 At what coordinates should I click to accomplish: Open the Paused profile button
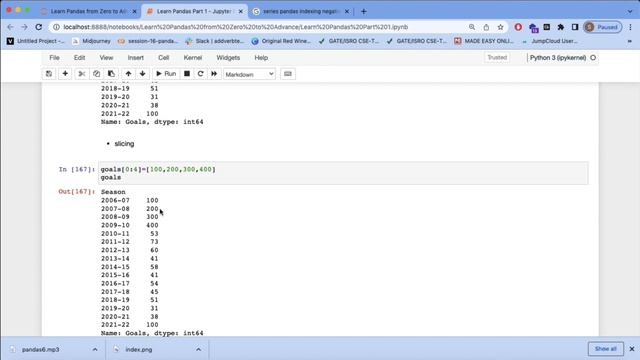point(602,27)
